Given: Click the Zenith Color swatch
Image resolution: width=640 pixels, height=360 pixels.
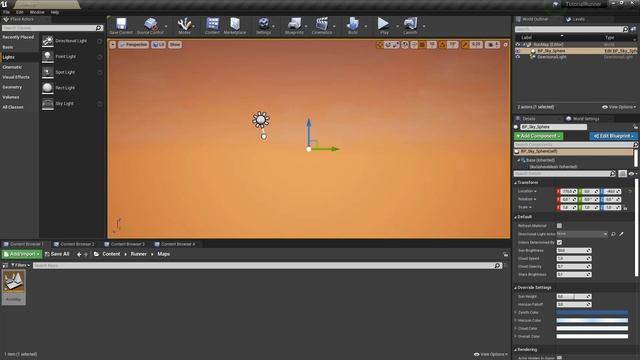Looking at the screenshot, I should tap(592, 312).
